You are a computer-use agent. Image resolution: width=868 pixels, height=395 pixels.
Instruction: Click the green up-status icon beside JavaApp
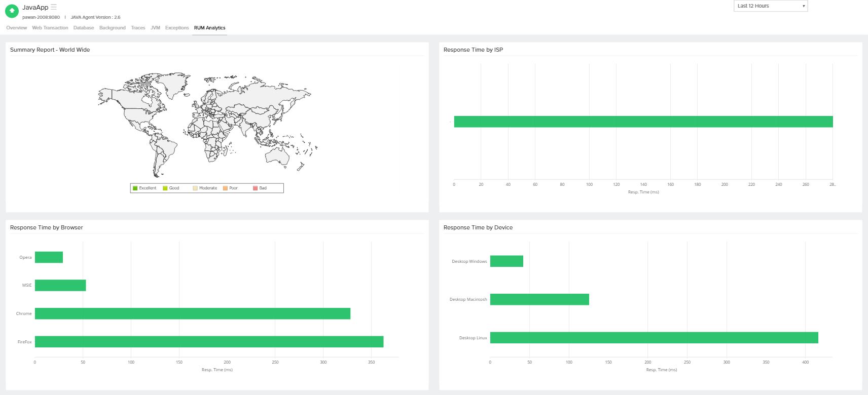pyautogui.click(x=12, y=11)
